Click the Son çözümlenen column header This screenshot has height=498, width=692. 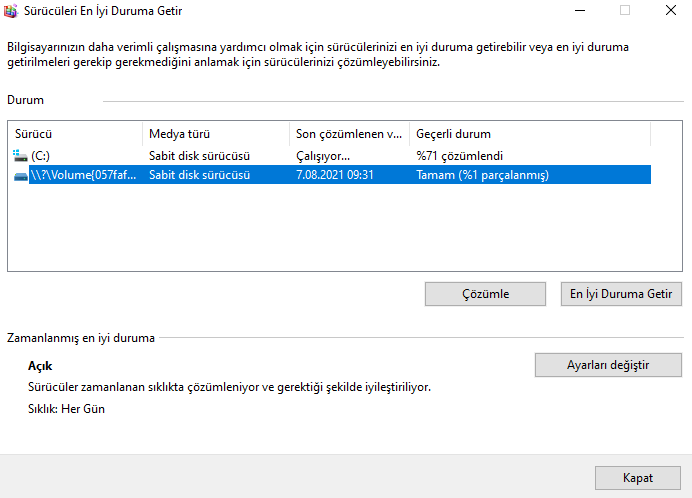pos(349,134)
